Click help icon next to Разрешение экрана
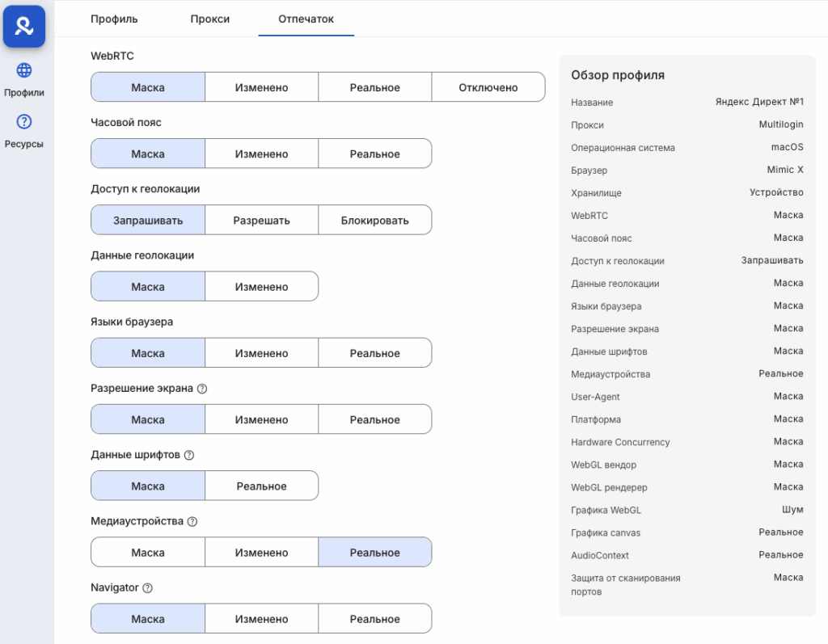The width and height of the screenshot is (828, 644). [202, 389]
